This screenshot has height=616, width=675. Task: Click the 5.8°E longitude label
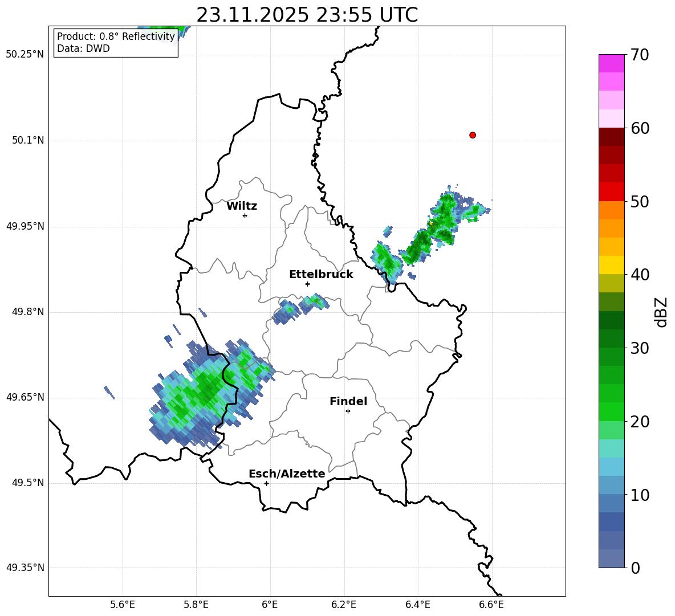196,605
